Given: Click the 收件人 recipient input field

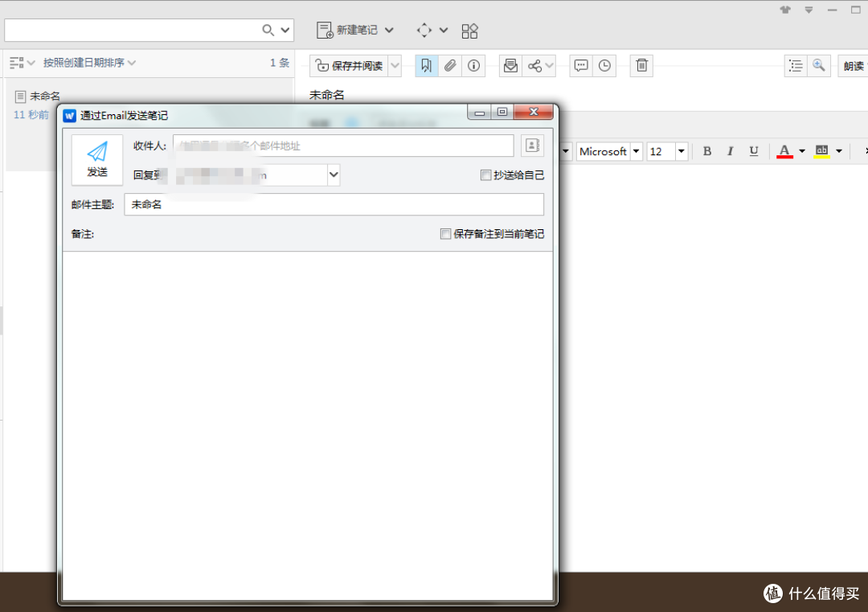Looking at the screenshot, I should pyautogui.click(x=343, y=146).
